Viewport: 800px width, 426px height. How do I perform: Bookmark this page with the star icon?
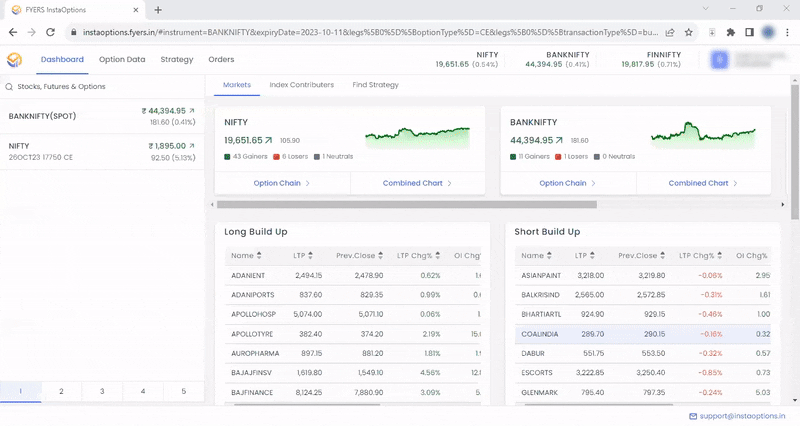(688, 32)
